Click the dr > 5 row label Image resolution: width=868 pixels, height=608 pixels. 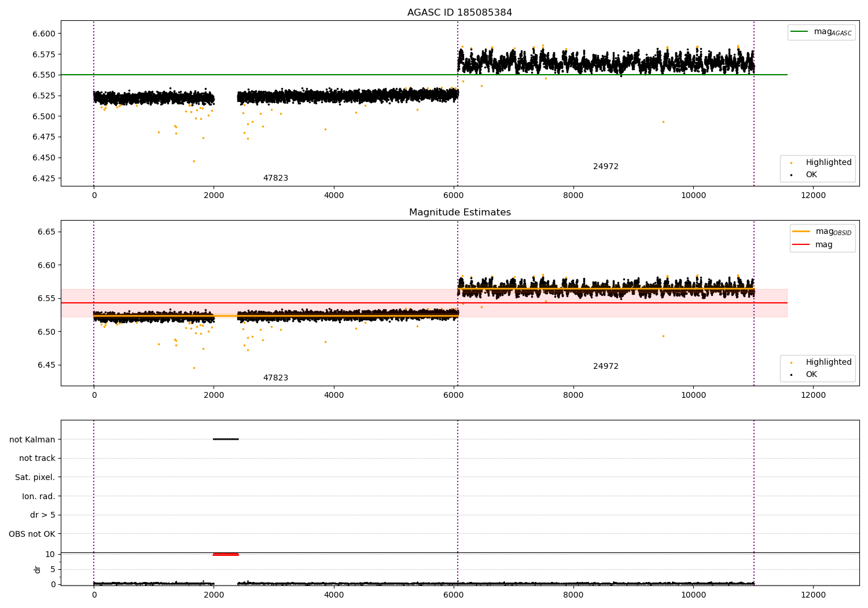coord(42,515)
